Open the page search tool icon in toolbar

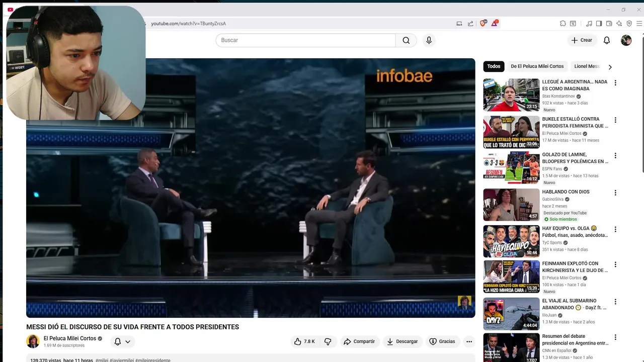573,23
